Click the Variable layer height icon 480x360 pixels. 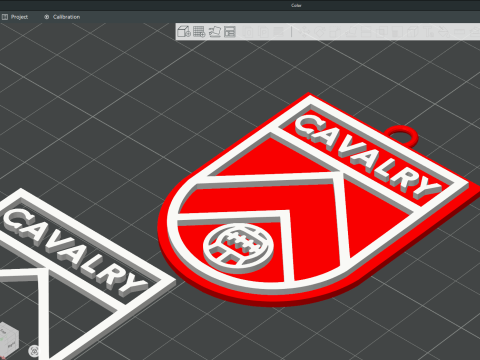click(x=279, y=32)
